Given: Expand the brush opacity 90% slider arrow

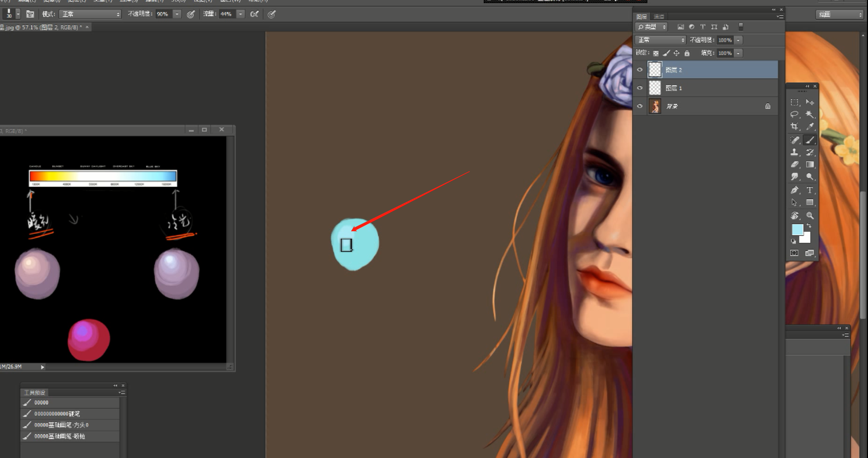Looking at the screenshot, I should [x=177, y=14].
